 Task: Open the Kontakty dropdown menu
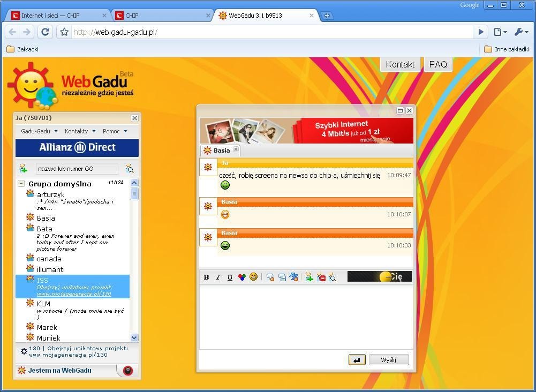click(x=79, y=131)
